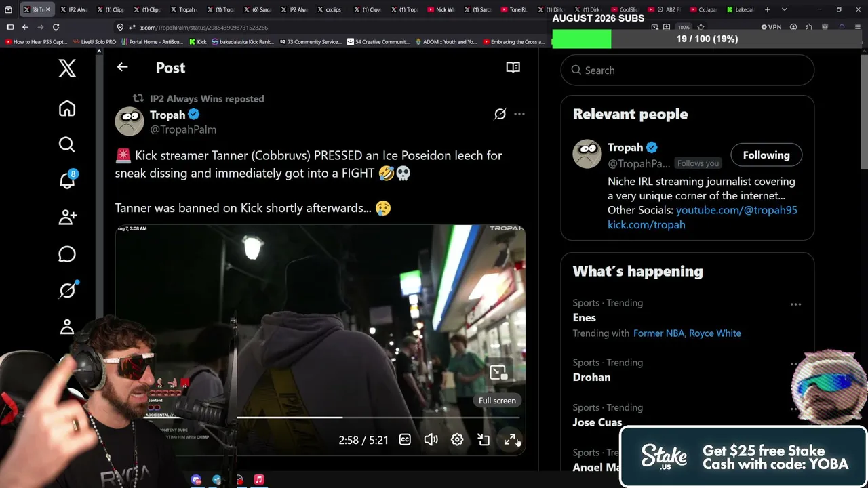Switch to the second IP2 Always tab
868x488 pixels.
(294, 9)
